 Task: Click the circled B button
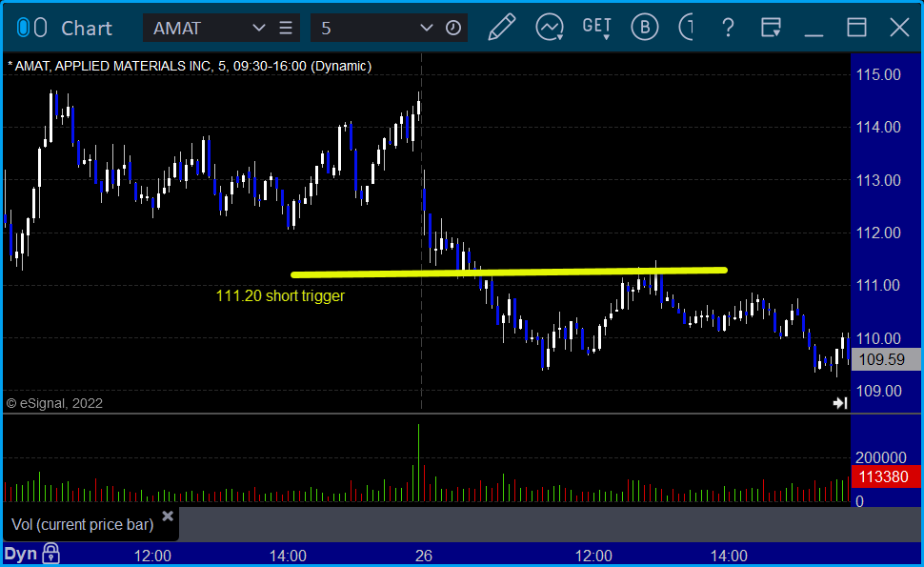pos(645,27)
